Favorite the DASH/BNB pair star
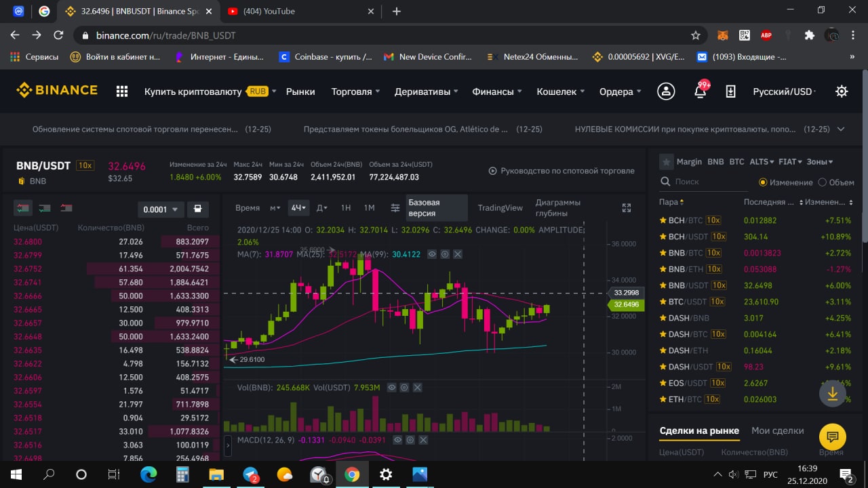 coord(663,318)
